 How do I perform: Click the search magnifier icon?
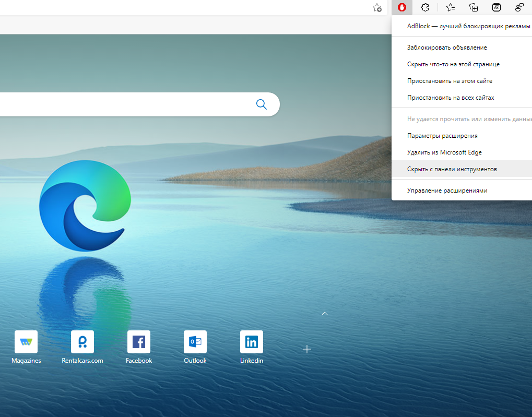pyautogui.click(x=261, y=104)
